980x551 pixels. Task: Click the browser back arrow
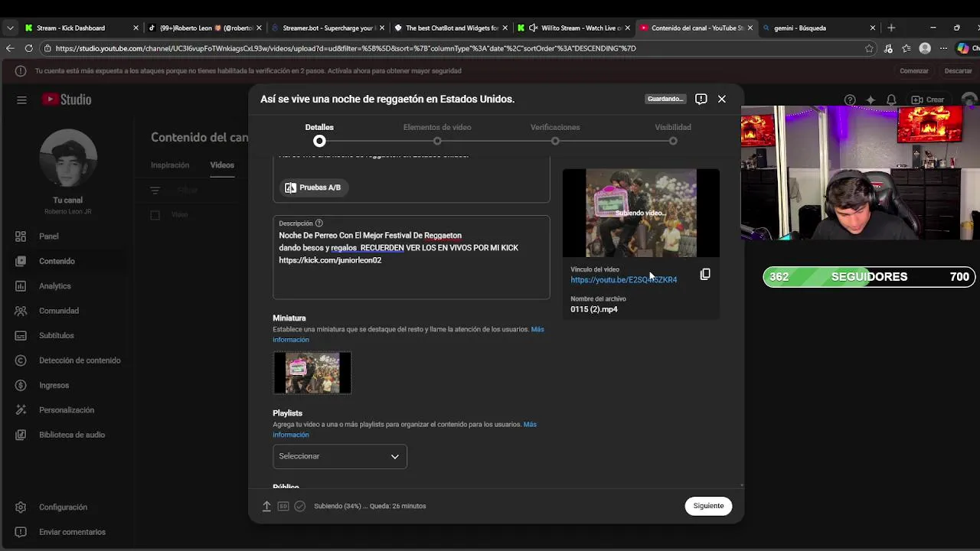pyautogui.click(x=10, y=48)
